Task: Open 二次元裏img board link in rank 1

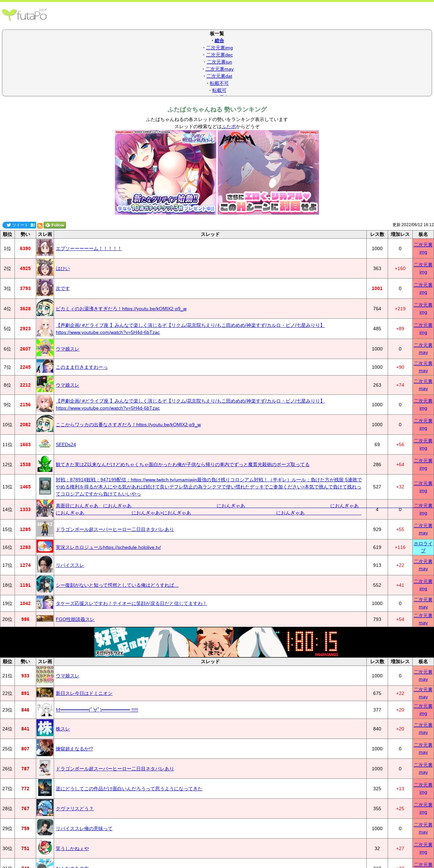Action: click(x=423, y=248)
